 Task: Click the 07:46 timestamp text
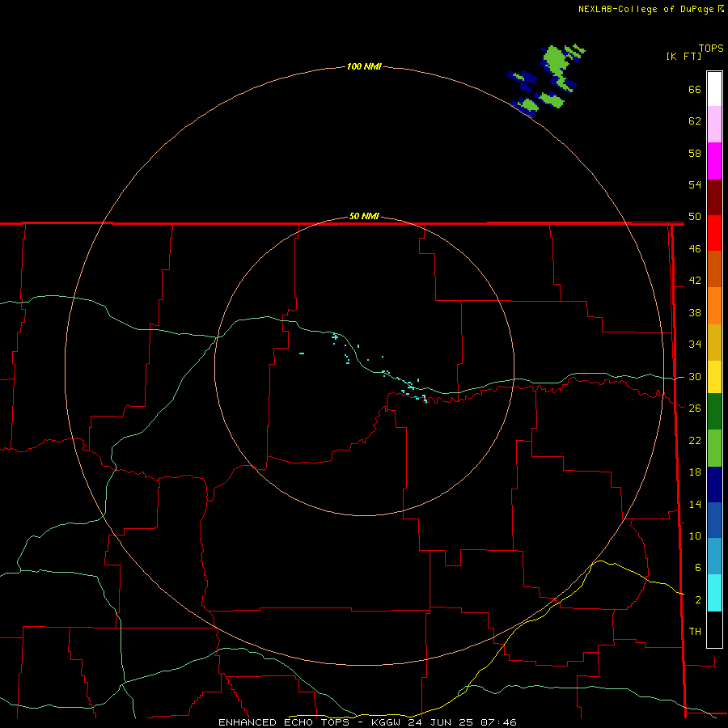(498, 722)
